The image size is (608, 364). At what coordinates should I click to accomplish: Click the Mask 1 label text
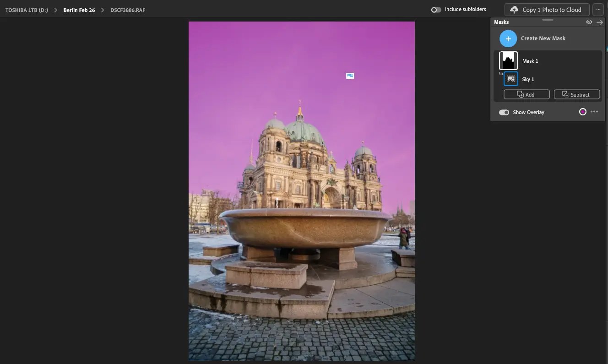tap(530, 61)
